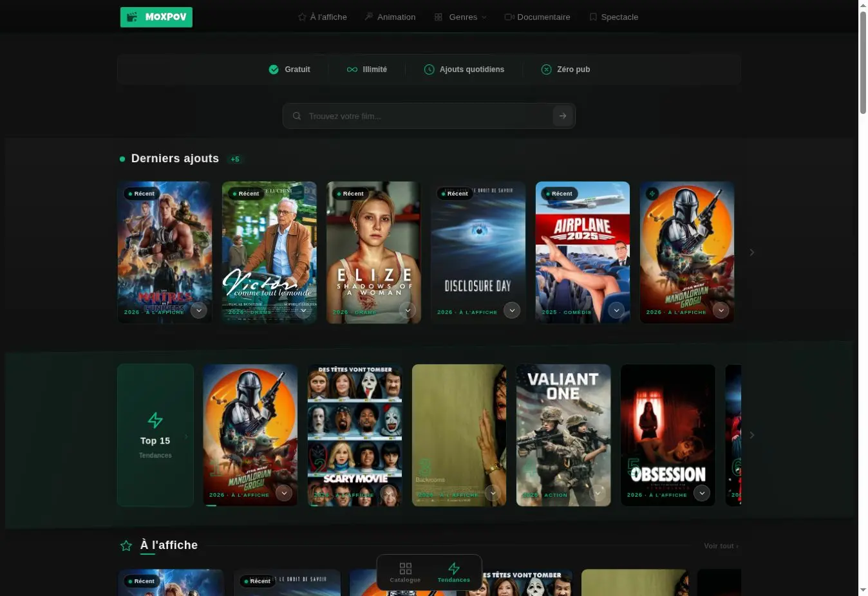868x596 pixels.
Task: Focus the Trouvez votre film search field
Action: click(428, 116)
